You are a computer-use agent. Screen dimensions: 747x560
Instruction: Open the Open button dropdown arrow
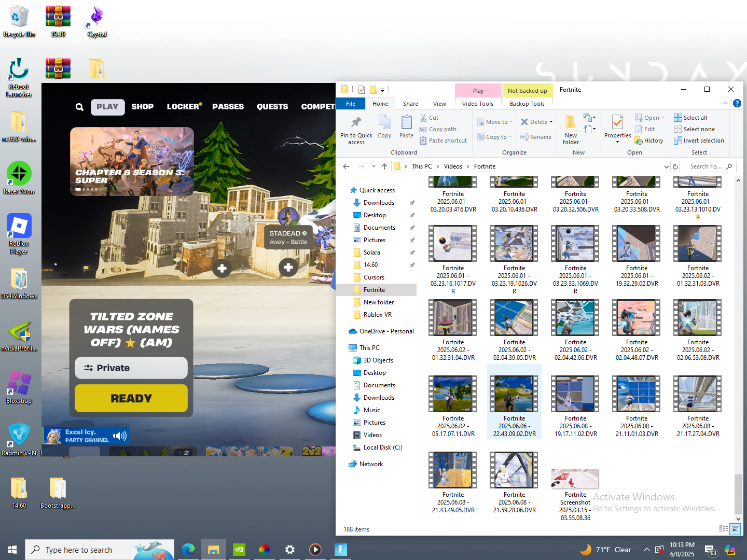tap(663, 118)
